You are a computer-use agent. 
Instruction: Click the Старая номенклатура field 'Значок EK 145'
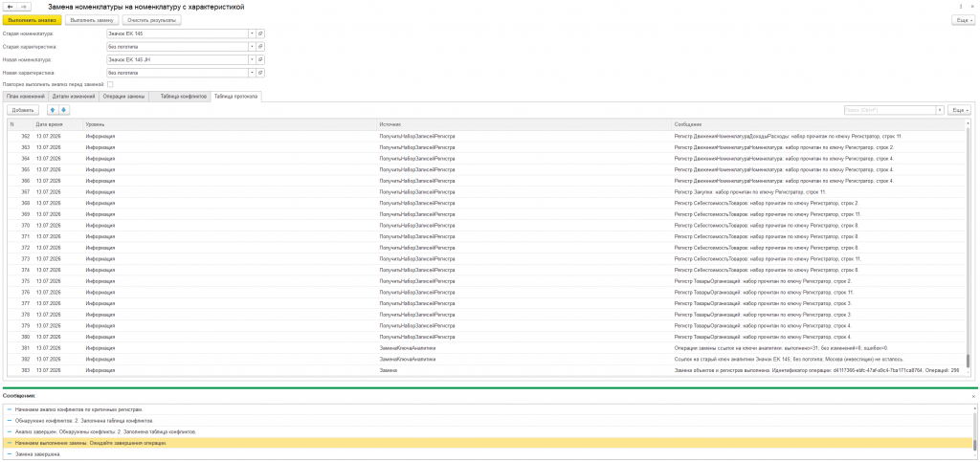[x=177, y=33]
